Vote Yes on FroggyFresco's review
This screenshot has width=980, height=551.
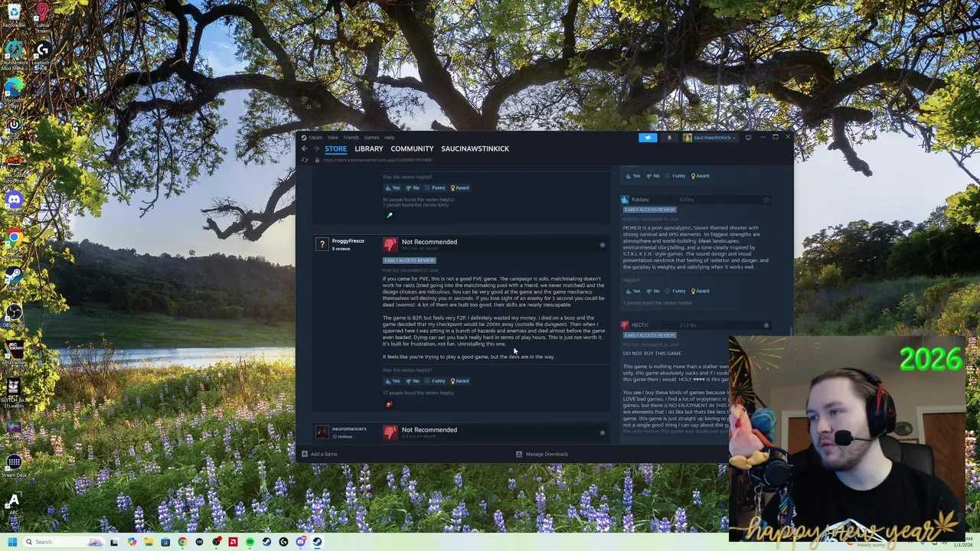[393, 381]
